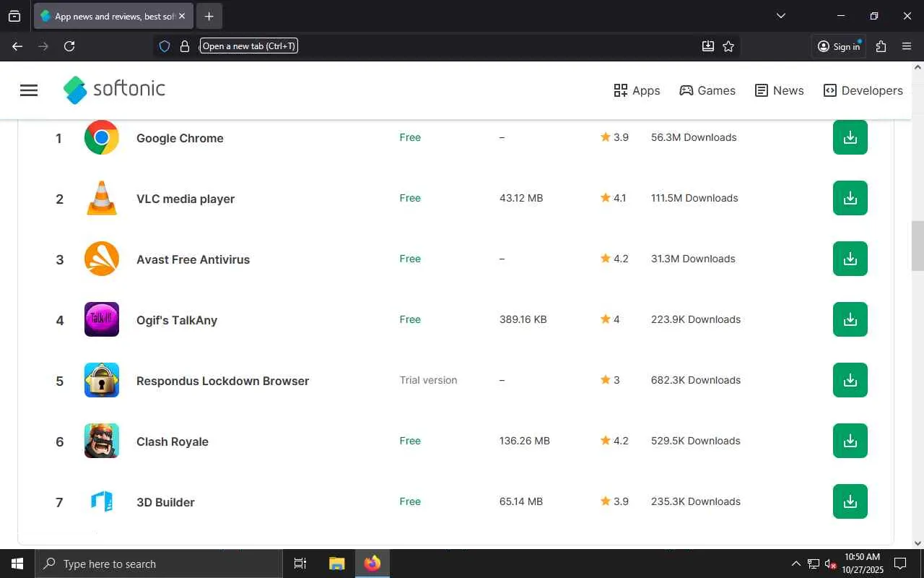Image resolution: width=924 pixels, height=578 pixels.
Task: Open the Windows Start menu
Action: pos(17,564)
